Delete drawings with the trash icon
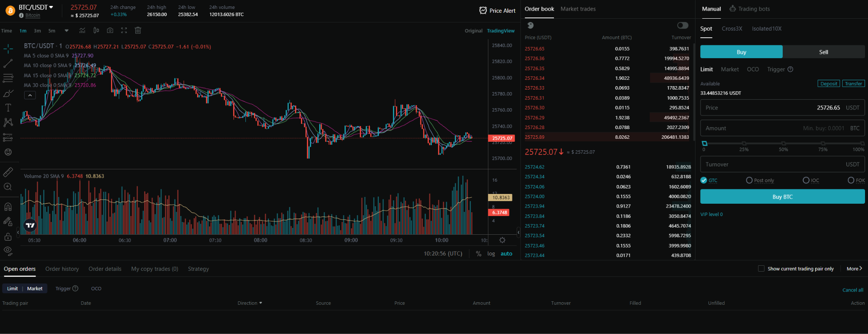Image resolution: width=868 pixels, height=334 pixels. (x=138, y=31)
